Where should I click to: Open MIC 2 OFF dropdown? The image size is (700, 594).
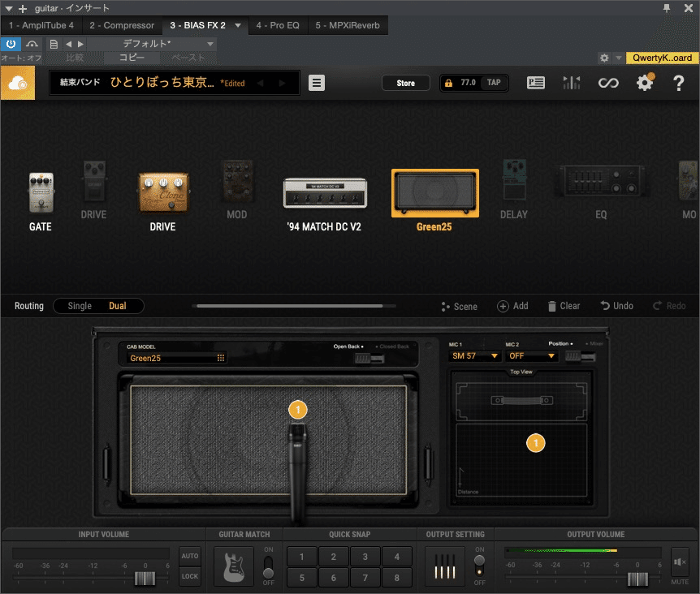click(531, 356)
